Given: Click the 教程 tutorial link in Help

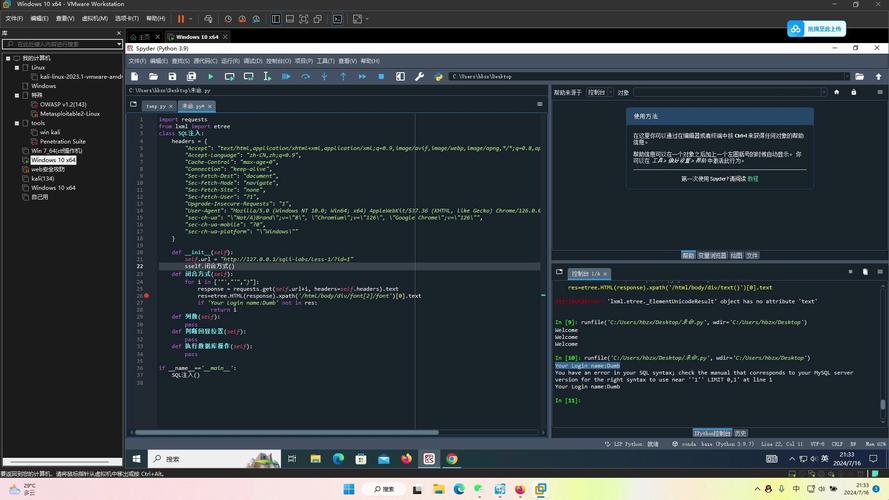Looking at the screenshot, I should [x=753, y=179].
